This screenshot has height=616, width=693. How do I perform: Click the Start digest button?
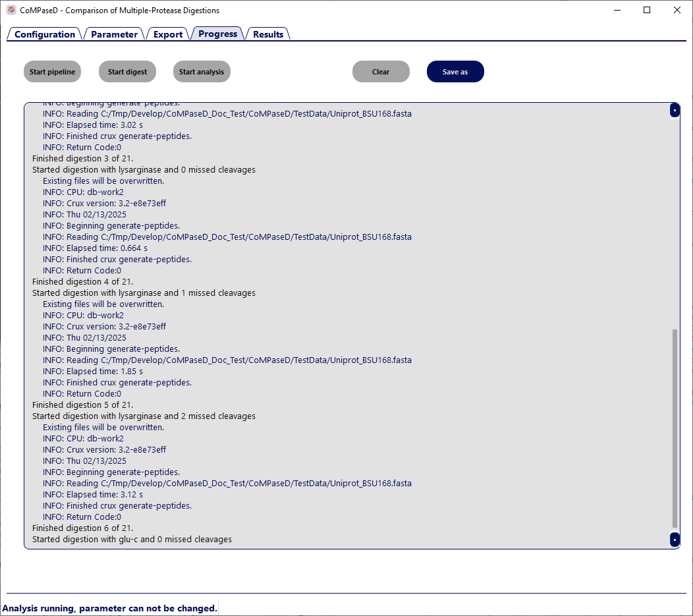pyautogui.click(x=127, y=72)
